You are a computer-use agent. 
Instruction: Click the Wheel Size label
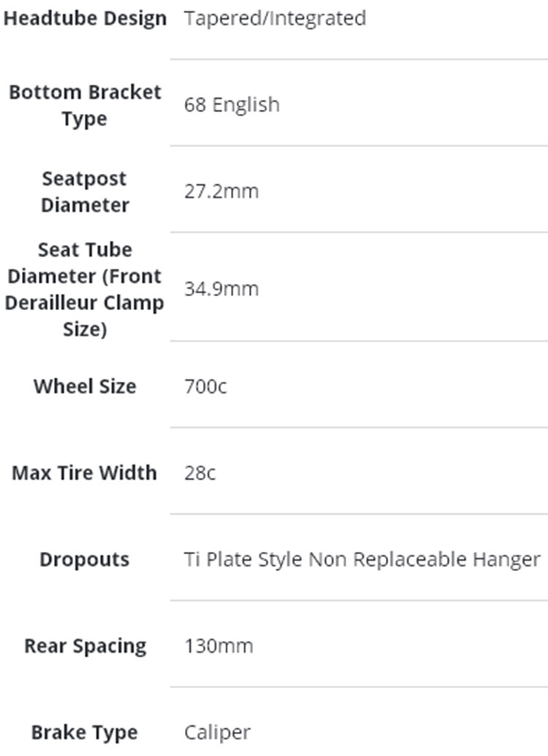pyautogui.click(x=85, y=386)
